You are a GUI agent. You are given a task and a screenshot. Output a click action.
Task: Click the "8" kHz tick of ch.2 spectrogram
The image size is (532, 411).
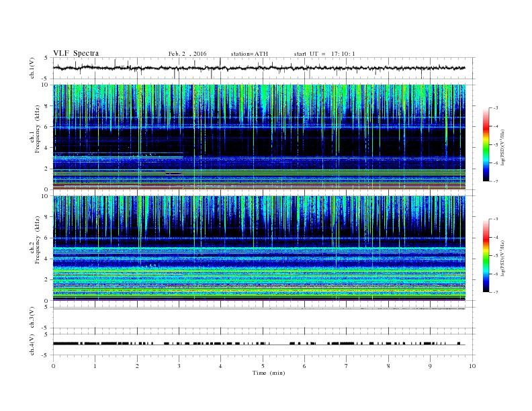[x=47, y=217]
